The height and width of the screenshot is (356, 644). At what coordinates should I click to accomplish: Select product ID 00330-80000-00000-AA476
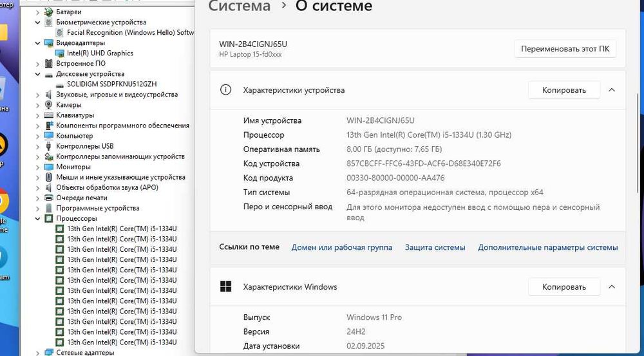point(395,178)
